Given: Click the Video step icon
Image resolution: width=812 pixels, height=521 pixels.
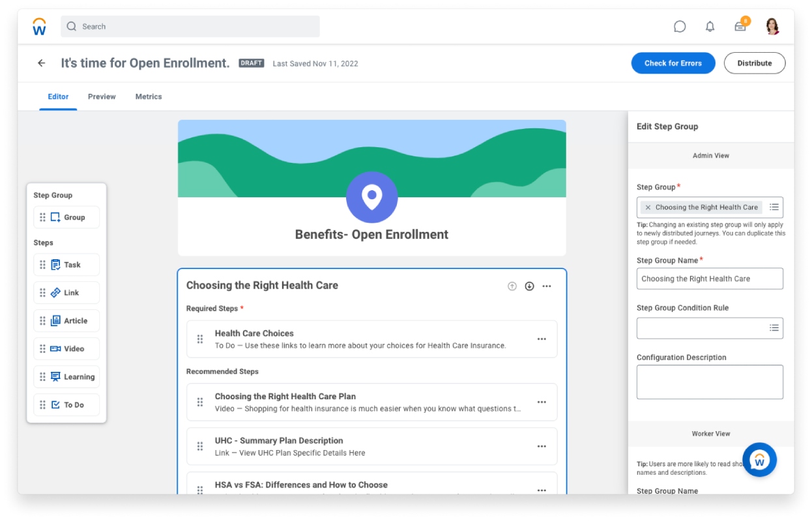Looking at the screenshot, I should [x=55, y=349].
